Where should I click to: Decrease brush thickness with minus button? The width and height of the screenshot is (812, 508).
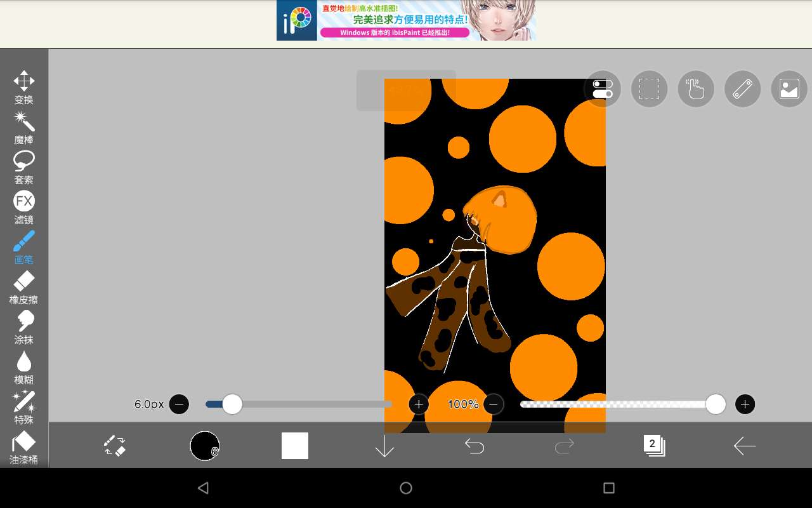click(x=180, y=404)
